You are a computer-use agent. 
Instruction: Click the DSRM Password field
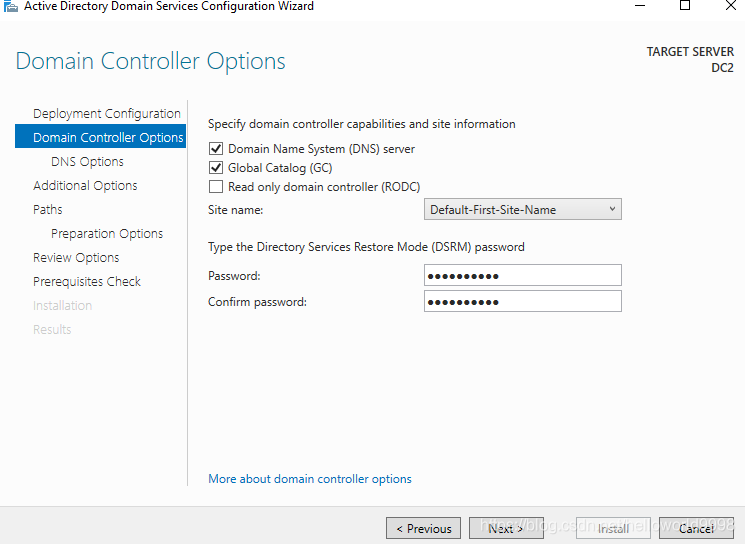[523, 275]
